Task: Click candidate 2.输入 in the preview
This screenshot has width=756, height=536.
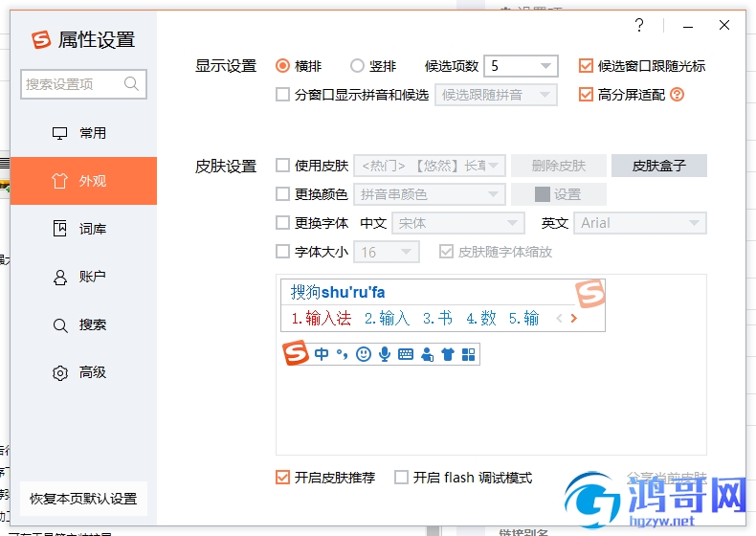Action: (x=387, y=319)
